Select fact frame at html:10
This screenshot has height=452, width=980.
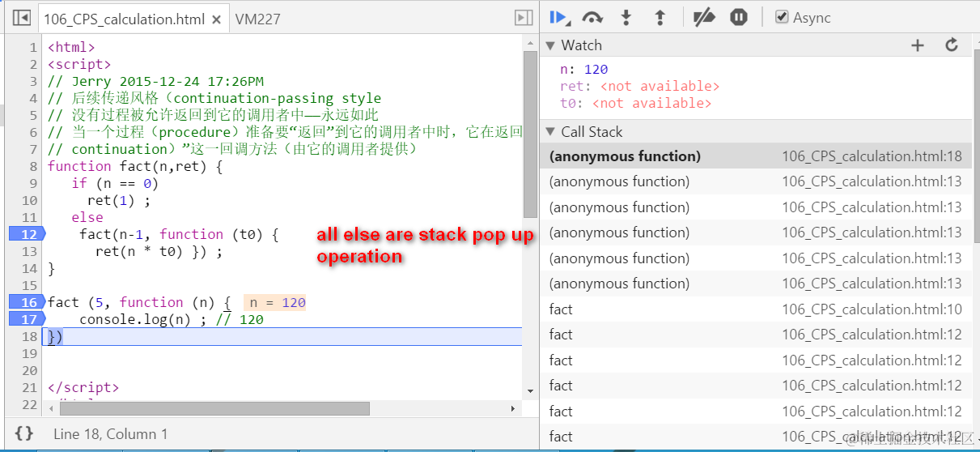point(756,309)
